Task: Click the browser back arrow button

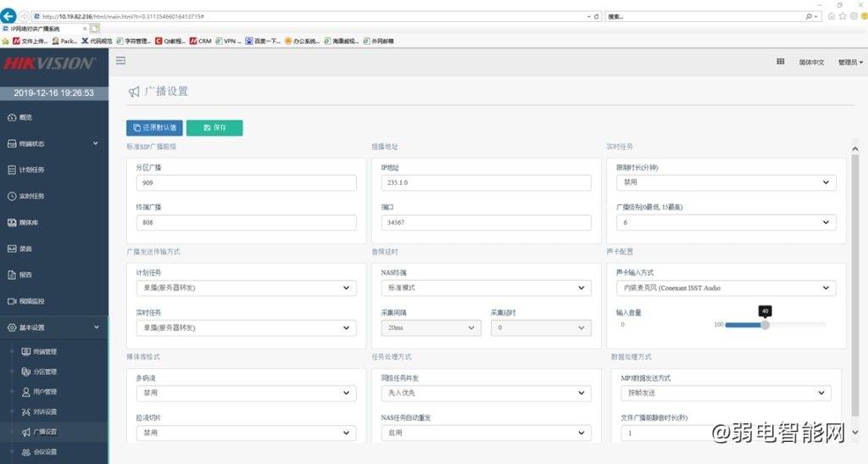Action: coord(8,16)
